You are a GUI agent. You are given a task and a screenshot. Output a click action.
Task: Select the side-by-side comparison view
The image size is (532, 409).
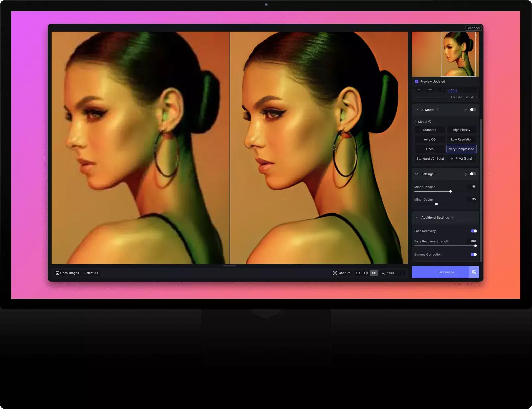[374, 273]
